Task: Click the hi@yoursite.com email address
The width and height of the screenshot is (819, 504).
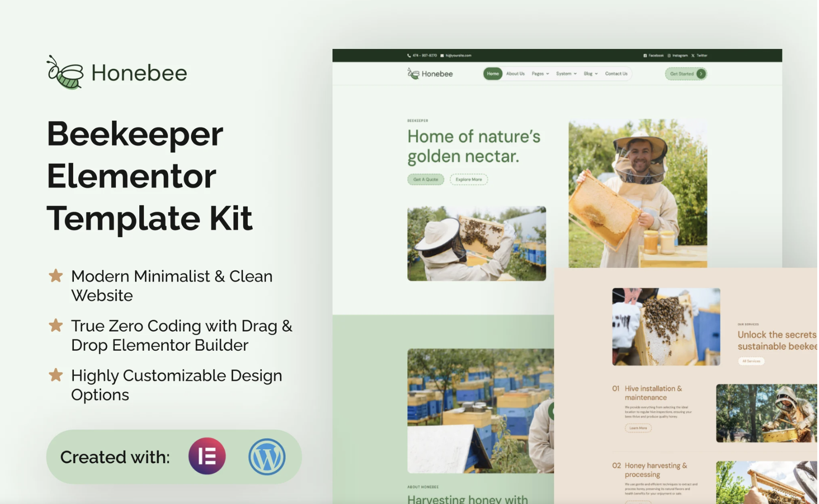Action: (458, 56)
